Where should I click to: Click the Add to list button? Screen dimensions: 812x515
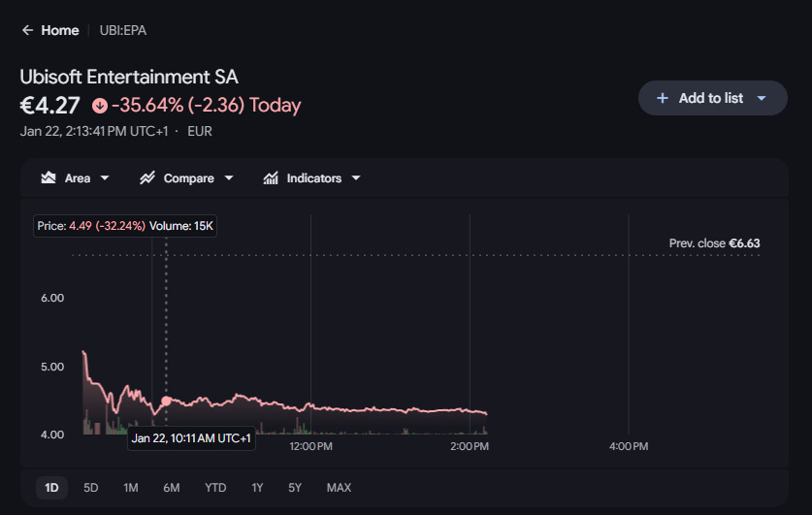[x=711, y=98]
